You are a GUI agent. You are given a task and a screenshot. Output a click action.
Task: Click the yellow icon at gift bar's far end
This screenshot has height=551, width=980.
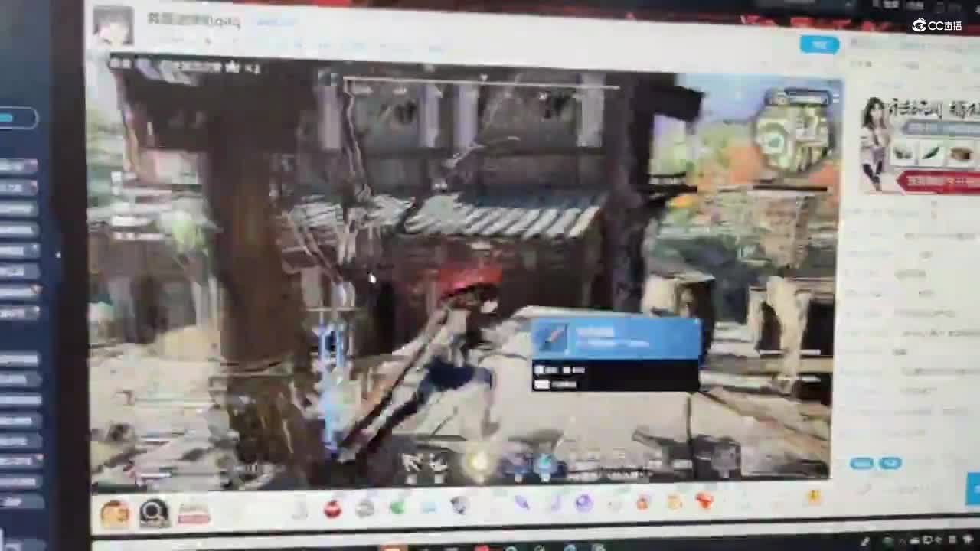813,498
